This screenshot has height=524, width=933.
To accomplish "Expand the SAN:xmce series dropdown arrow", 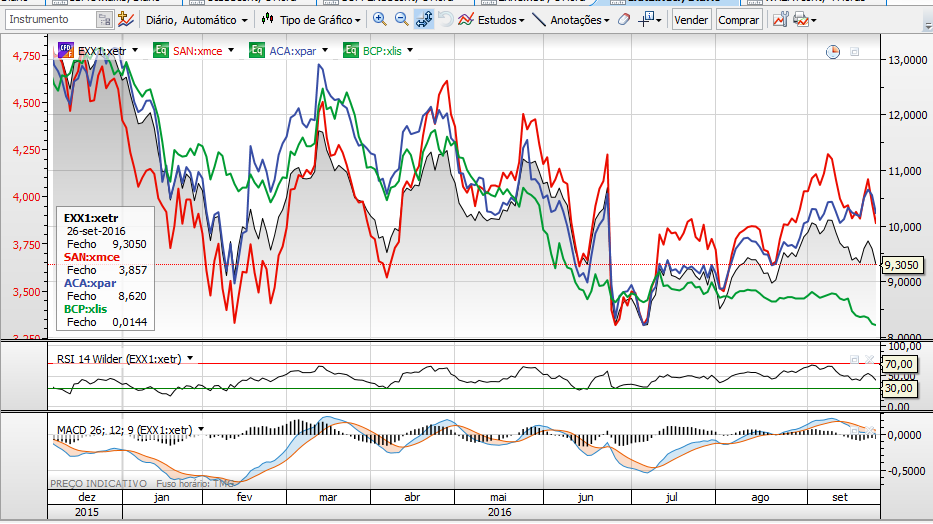I will (x=231, y=49).
